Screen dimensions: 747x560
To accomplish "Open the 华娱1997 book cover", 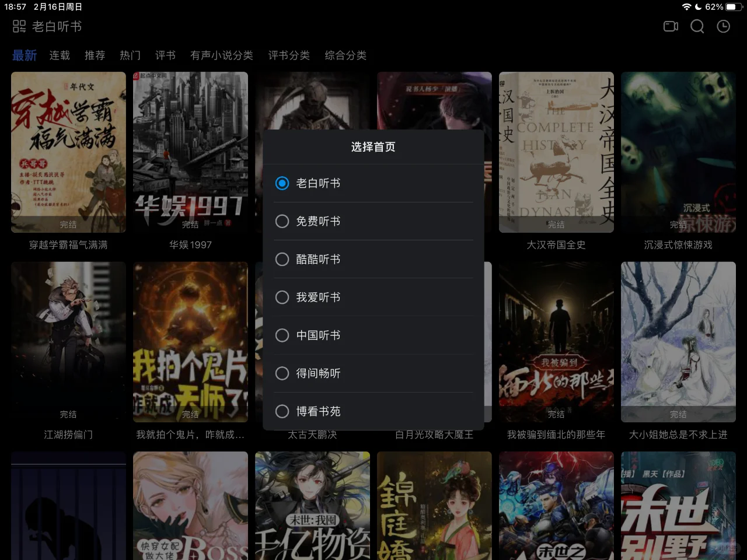I will pyautogui.click(x=190, y=152).
